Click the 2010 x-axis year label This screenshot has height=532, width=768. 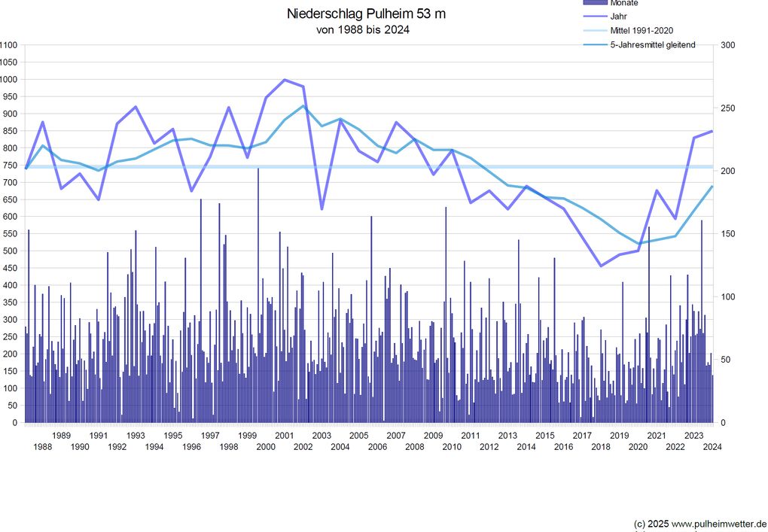452,446
